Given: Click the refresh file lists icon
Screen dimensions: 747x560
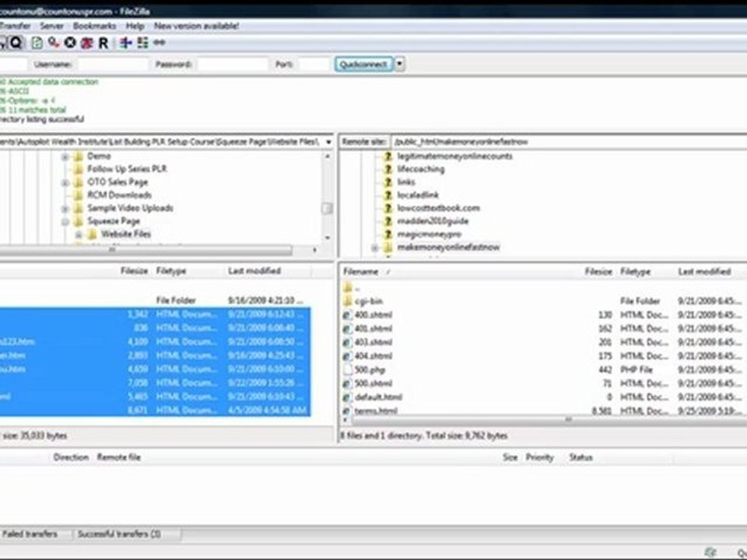Looking at the screenshot, I should (37, 43).
